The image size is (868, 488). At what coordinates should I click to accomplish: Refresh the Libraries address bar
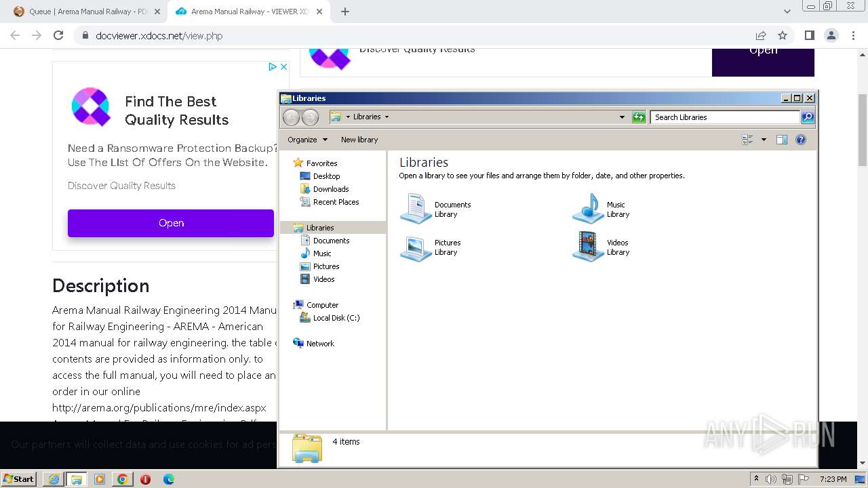pyautogui.click(x=639, y=117)
